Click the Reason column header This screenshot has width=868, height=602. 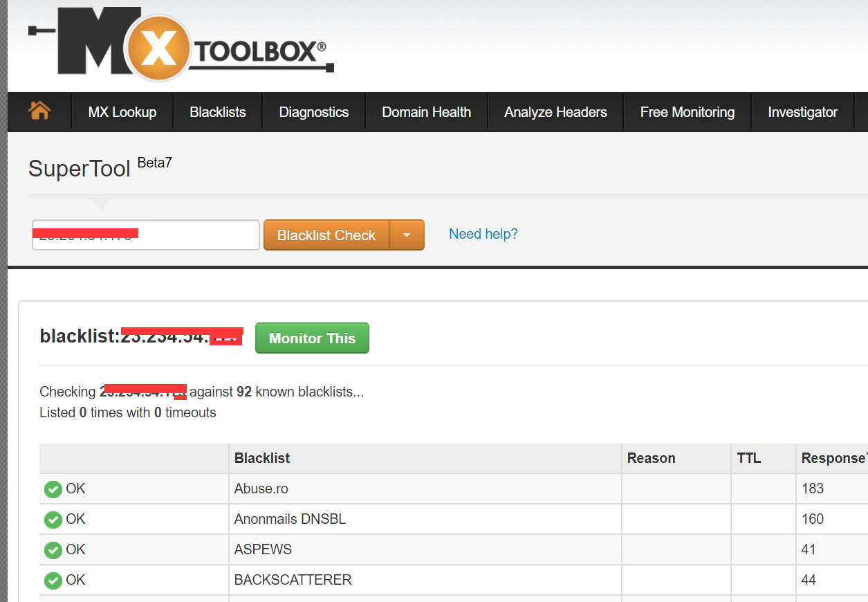pyautogui.click(x=651, y=458)
